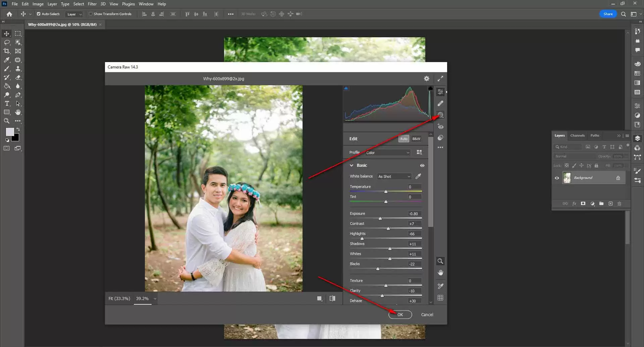
Task: Open the Profile Color dropdown
Action: pos(388,153)
